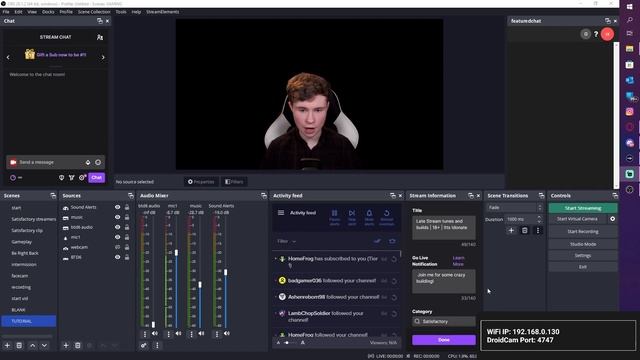
Task: Open virtual camera settings gear icon
Action: (x=612, y=219)
